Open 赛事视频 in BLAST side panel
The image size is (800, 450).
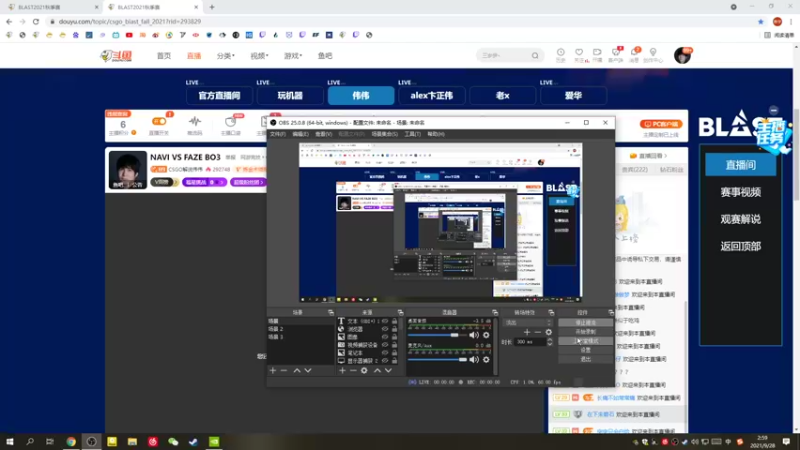pyautogui.click(x=740, y=192)
